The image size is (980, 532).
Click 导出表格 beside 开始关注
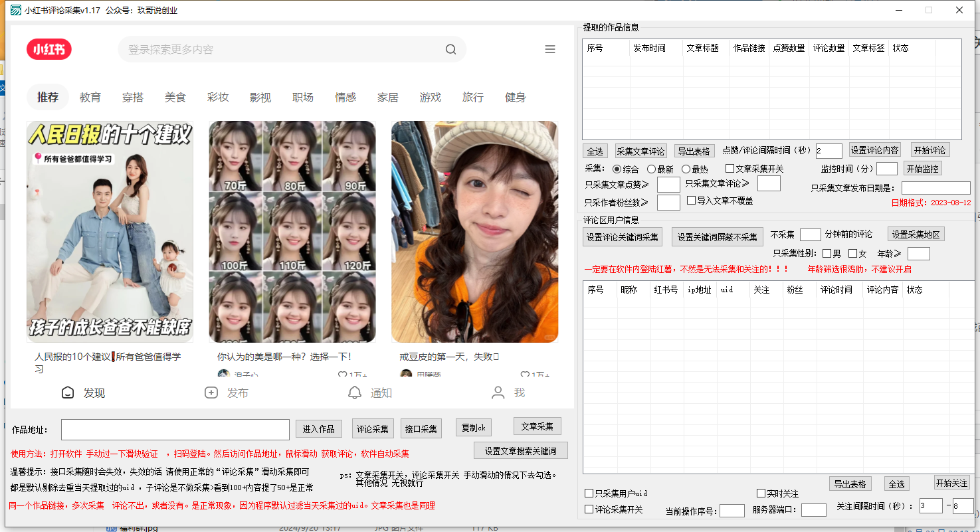coord(850,484)
